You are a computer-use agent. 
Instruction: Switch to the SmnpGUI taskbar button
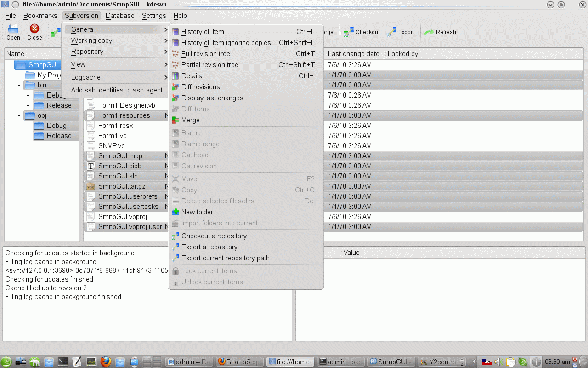click(x=392, y=362)
